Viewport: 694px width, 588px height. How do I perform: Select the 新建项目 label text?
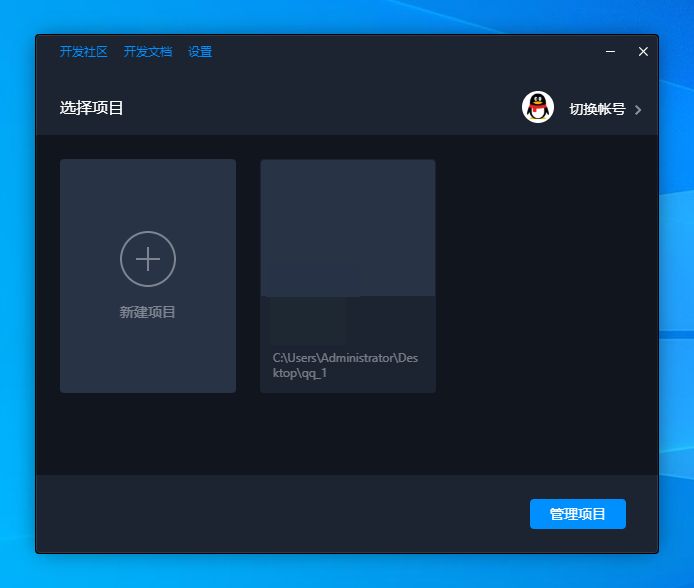[x=148, y=312]
